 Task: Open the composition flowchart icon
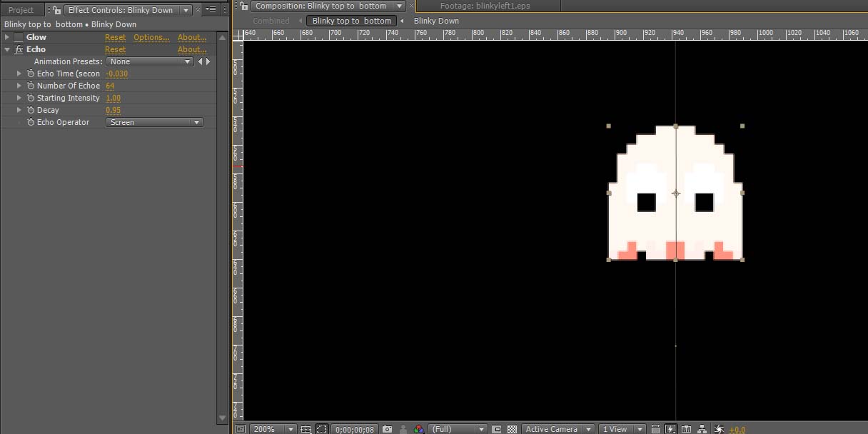coord(702,429)
